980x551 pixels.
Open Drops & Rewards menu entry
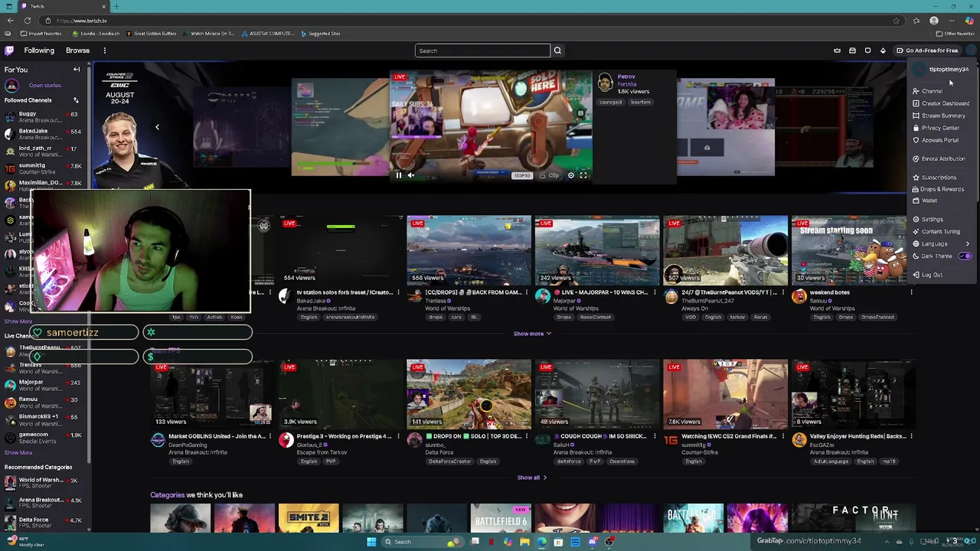(x=943, y=189)
